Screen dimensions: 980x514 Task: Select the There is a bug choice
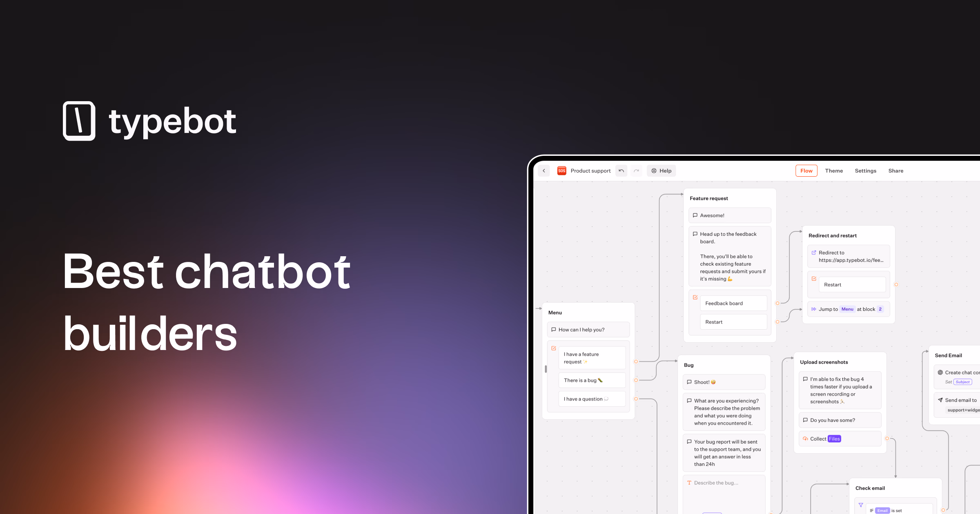[x=592, y=380]
